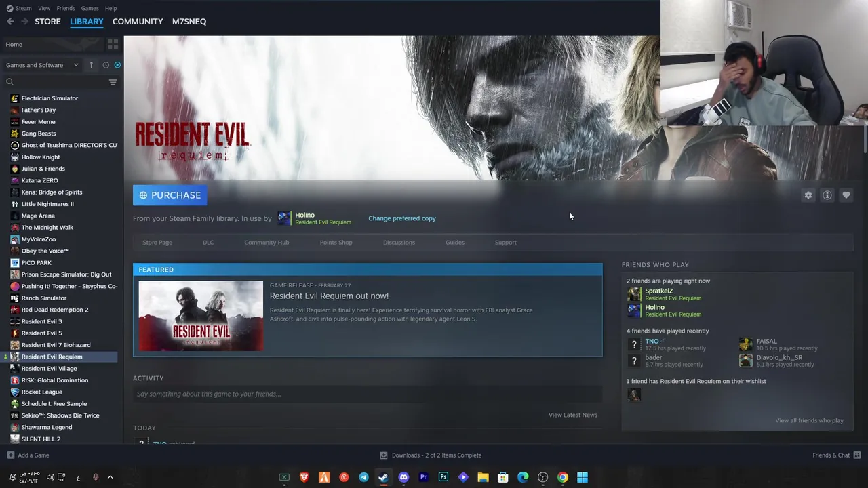This screenshot has width=868, height=488.
Task: Open File Explorer from the taskbar
Action: tap(483, 477)
